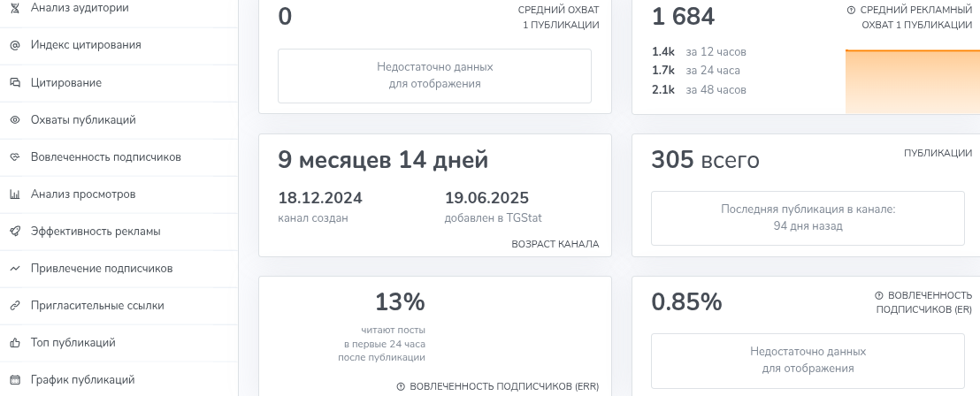Click the hourglass icon for Анализ аудитории
Screen dimensions: 980x396
(14, 8)
